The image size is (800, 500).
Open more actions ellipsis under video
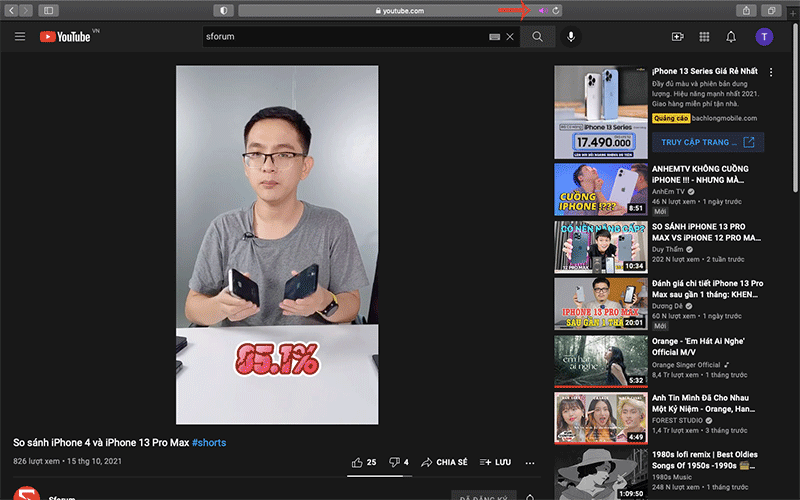(530, 463)
